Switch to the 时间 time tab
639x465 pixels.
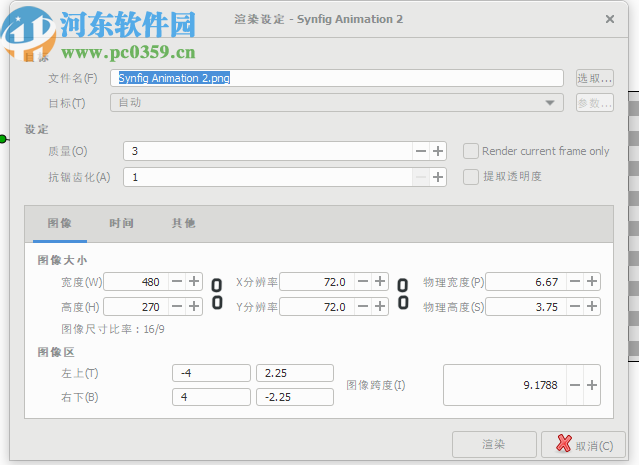tap(121, 223)
